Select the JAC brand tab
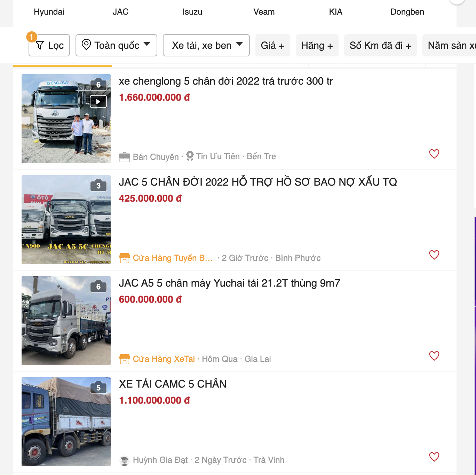Image resolution: width=476 pixels, height=475 pixels. click(121, 12)
